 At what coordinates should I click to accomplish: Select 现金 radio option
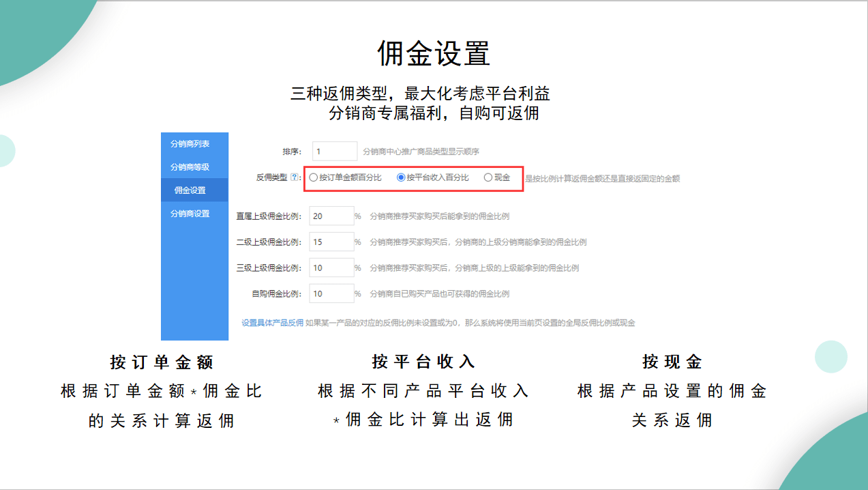(x=497, y=177)
